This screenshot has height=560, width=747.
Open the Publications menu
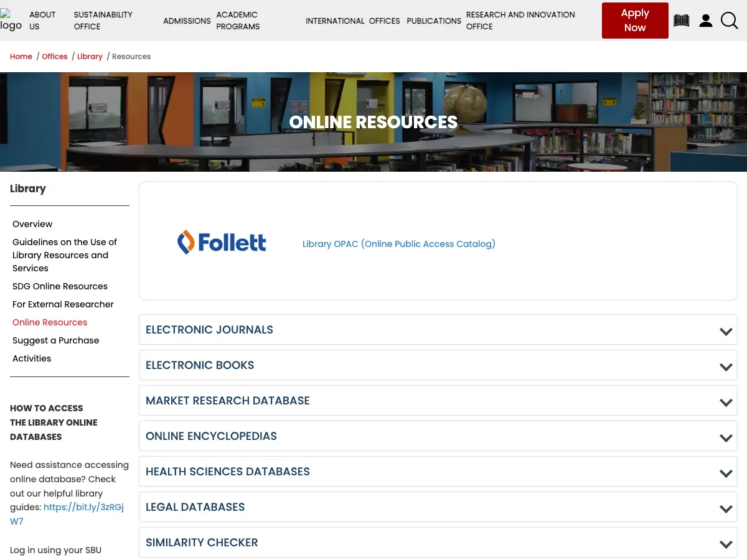pos(434,21)
